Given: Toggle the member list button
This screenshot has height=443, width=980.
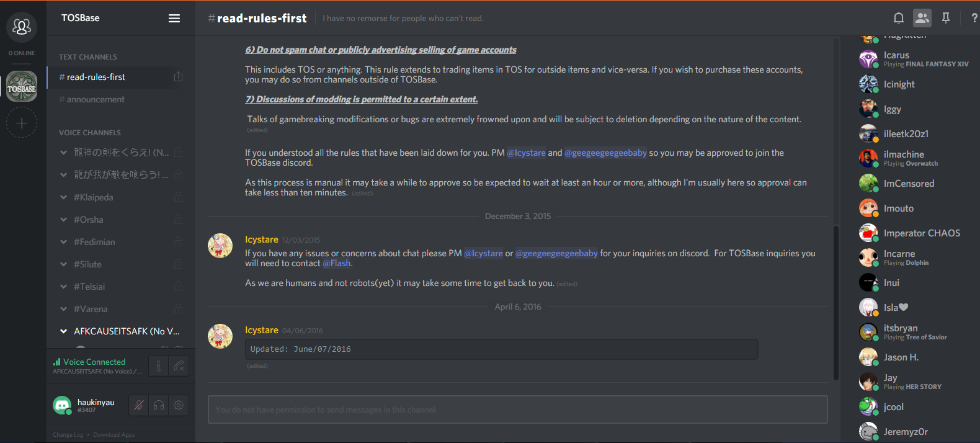Looking at the screenshot, I should [x=922, y=18].
